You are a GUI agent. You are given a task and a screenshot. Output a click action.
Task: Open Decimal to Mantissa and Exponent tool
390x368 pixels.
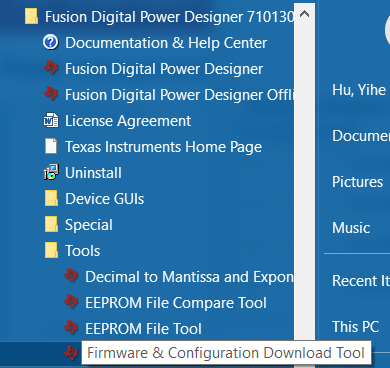pos(189,277)
